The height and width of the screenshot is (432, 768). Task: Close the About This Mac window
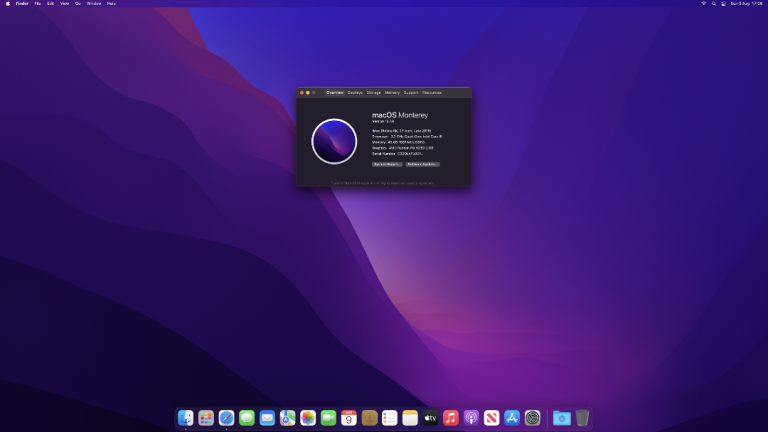pos(302,93)
